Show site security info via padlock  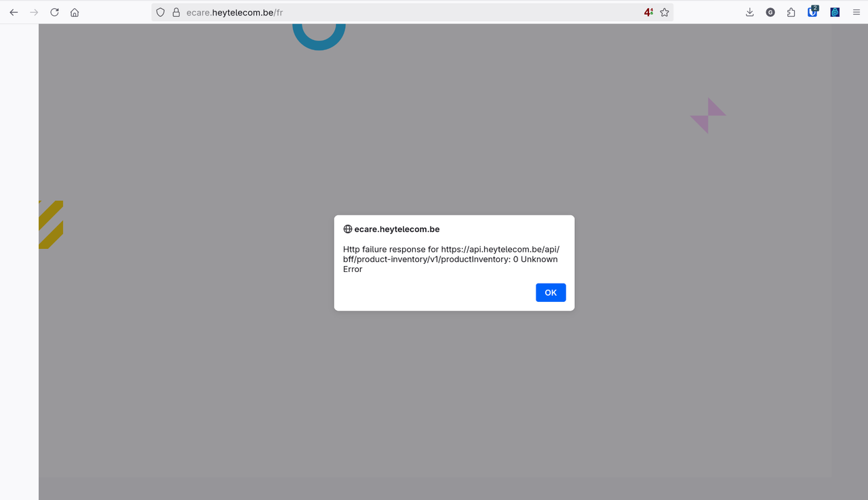tap(176, 12)
